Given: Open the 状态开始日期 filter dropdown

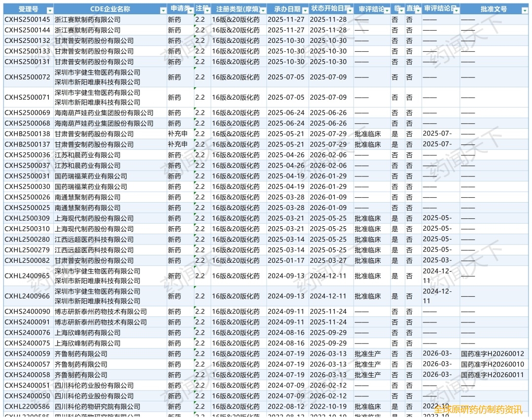Looking at the screenshot, I should pos(349,10).
